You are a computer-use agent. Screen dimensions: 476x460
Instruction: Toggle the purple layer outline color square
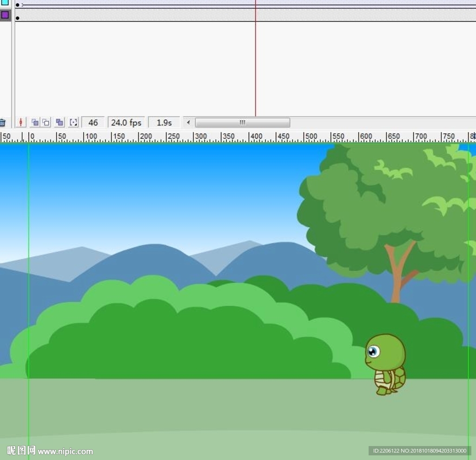(x=5, y=15)
